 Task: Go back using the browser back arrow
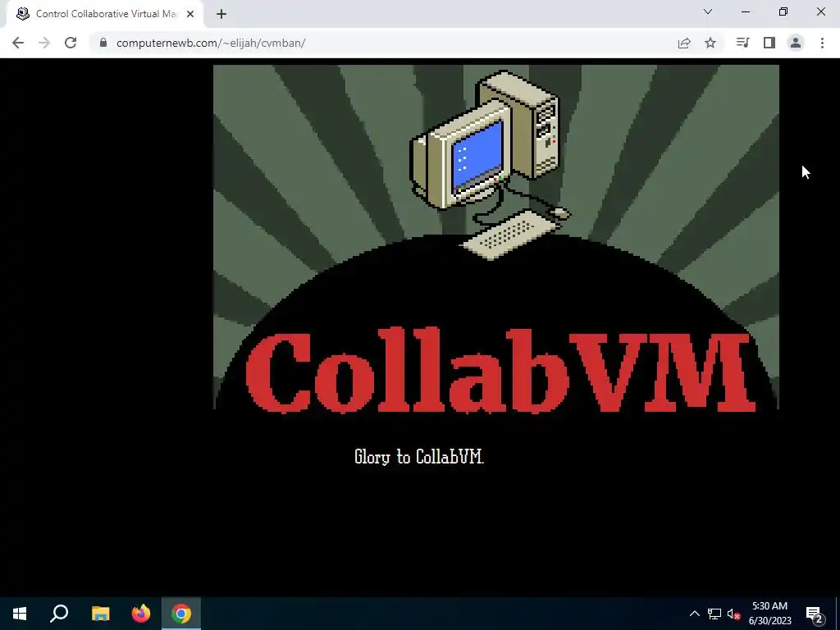tap(18, 43)
